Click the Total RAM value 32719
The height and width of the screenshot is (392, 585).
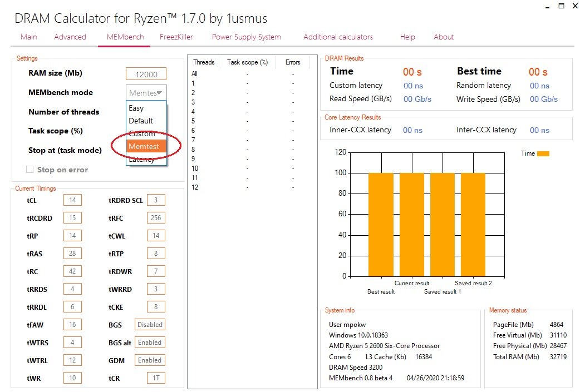point(558,356)
